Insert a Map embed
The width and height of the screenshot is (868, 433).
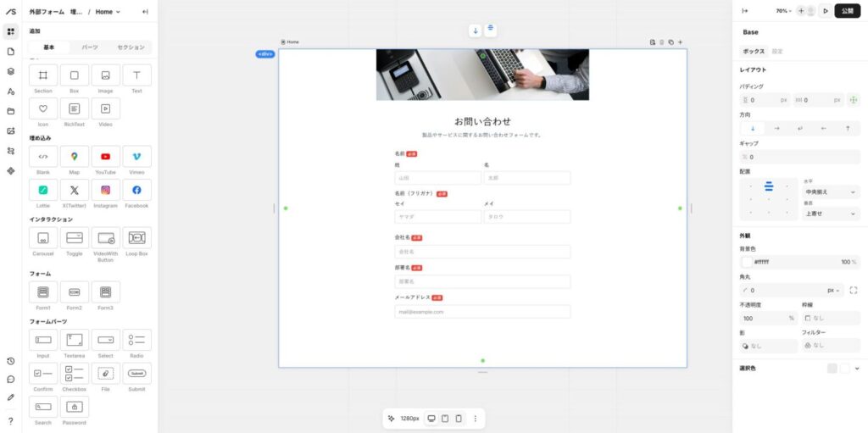[75, 157]
